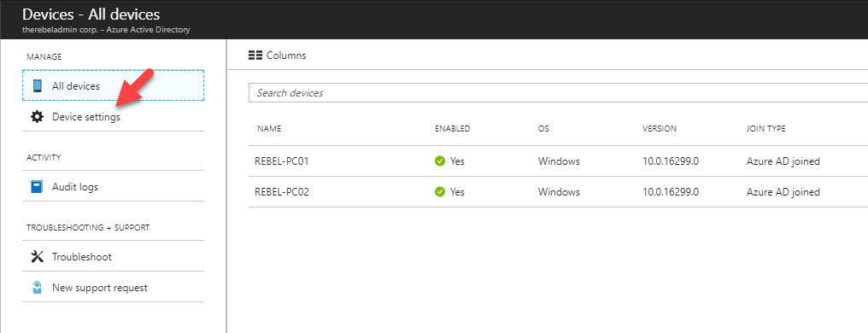Image resolution: width=868 pixels, height=333 pixels.
Task: Sort by the VERSION column header
Action: (660, 128)
